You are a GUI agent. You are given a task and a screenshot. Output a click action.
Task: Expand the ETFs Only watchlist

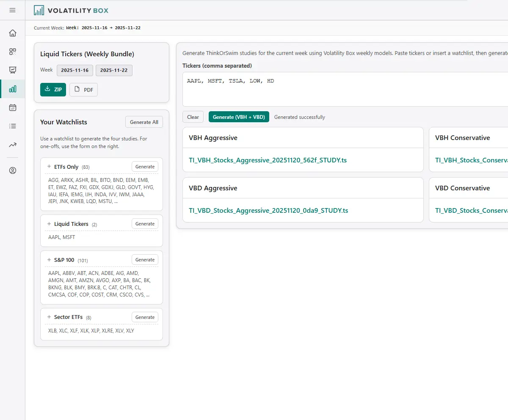click(x=49, y=167)
